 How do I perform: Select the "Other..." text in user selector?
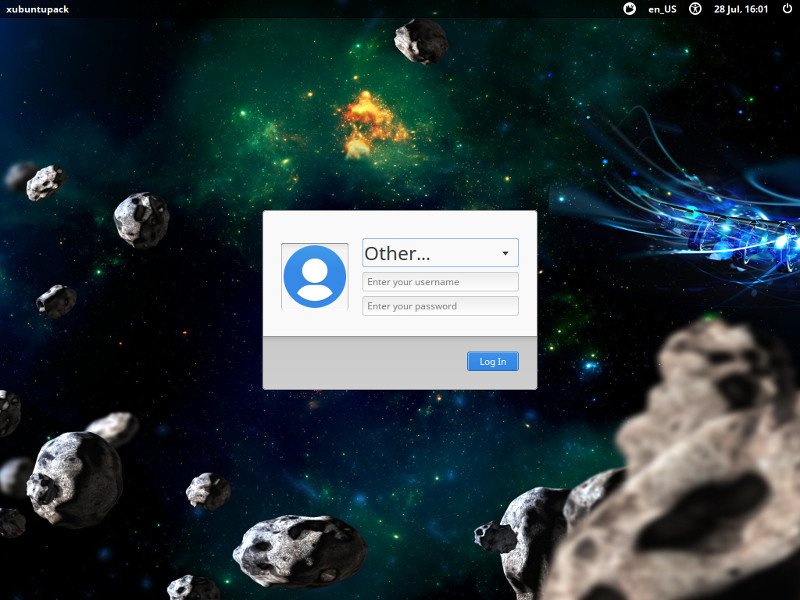tap(397, 254)
